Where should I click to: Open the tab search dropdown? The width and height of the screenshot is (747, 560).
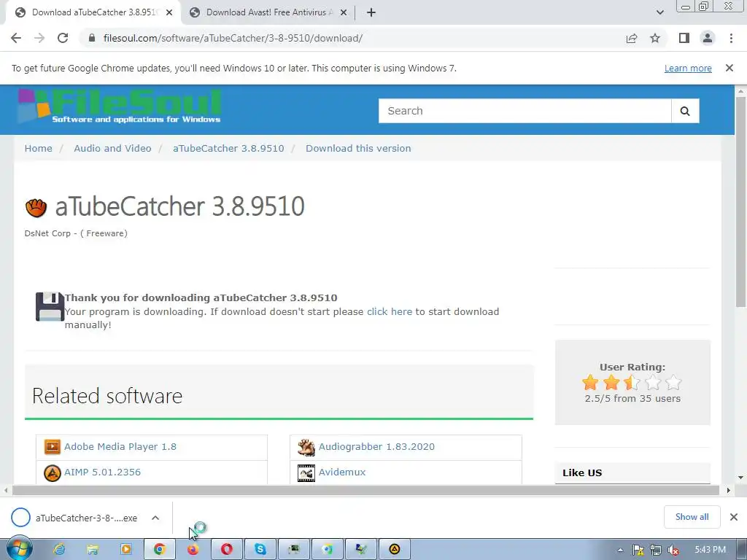pos(659,12)
